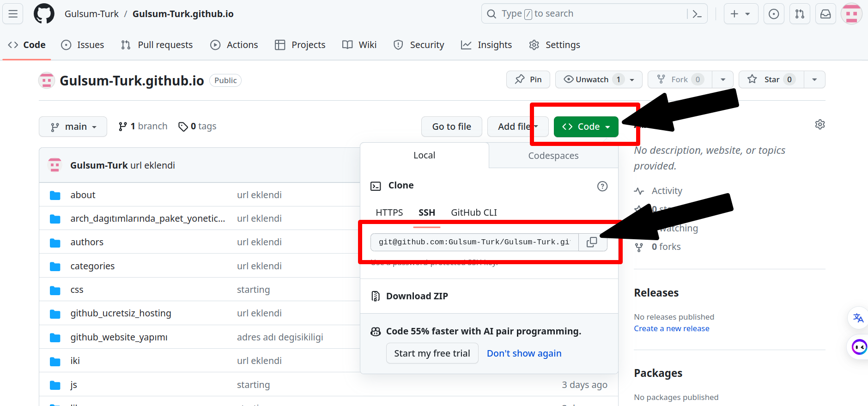Viewport: 868px width, 406px height.
Task: Click the Gulsum-Turk.github.io title link
Action: (132, 81)
